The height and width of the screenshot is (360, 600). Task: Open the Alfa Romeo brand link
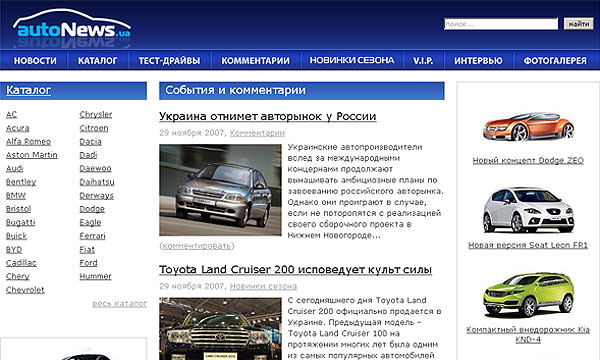[x=28, y=142]
